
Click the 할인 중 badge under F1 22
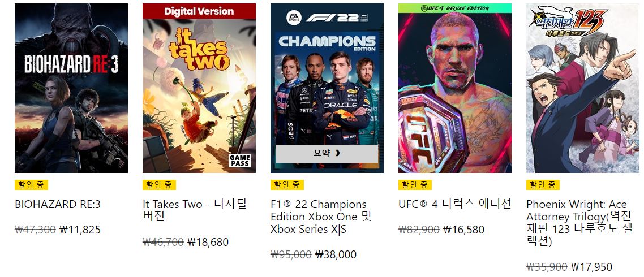pos(287,185)
